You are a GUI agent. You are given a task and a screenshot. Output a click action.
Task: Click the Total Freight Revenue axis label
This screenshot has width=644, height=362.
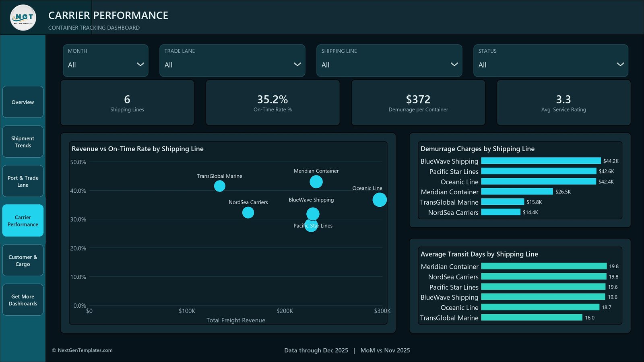[x=236, y=320]
